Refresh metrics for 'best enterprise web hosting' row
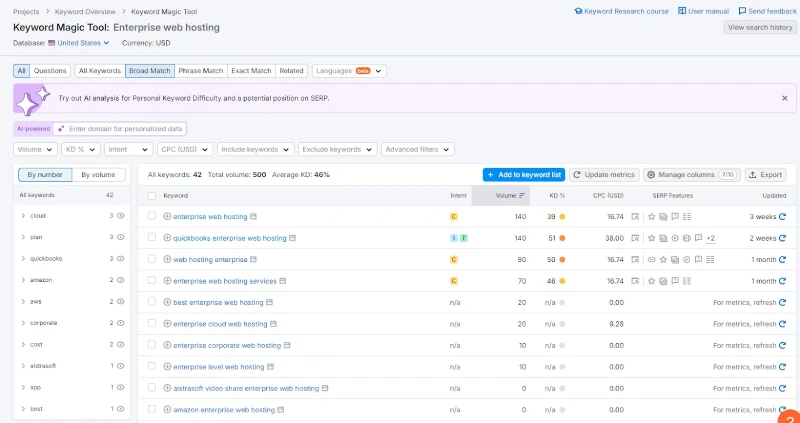This screenshot has height=423, width=800. (x=782, y=302)
